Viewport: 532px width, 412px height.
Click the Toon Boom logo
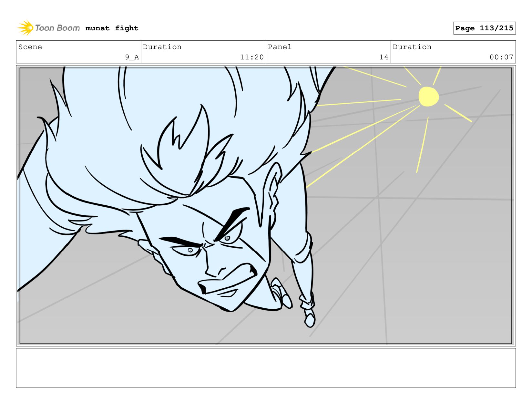pos(49,28)
